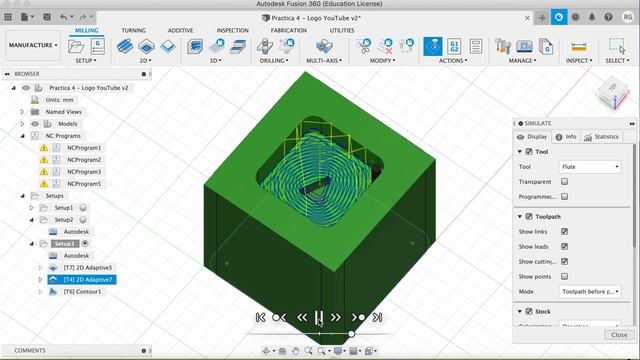Switch to the INSPECTION tab
640x360 pixels.
(x=232, y=30)
